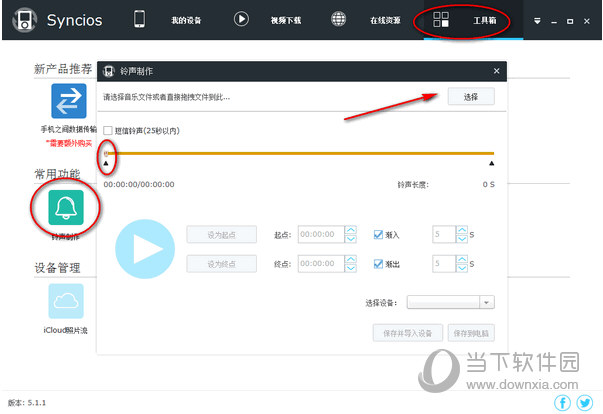This screenshot has width=603, height=414.
Task: Click the 需要额外购买 red notice text
Action: pyautogui.click(x=69, y=143)
